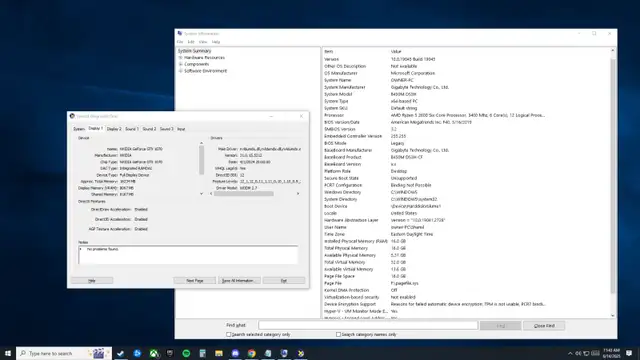Click the Notes text box in DxDiag
Viewport: 640px width, 360px height.
[188, 255]
